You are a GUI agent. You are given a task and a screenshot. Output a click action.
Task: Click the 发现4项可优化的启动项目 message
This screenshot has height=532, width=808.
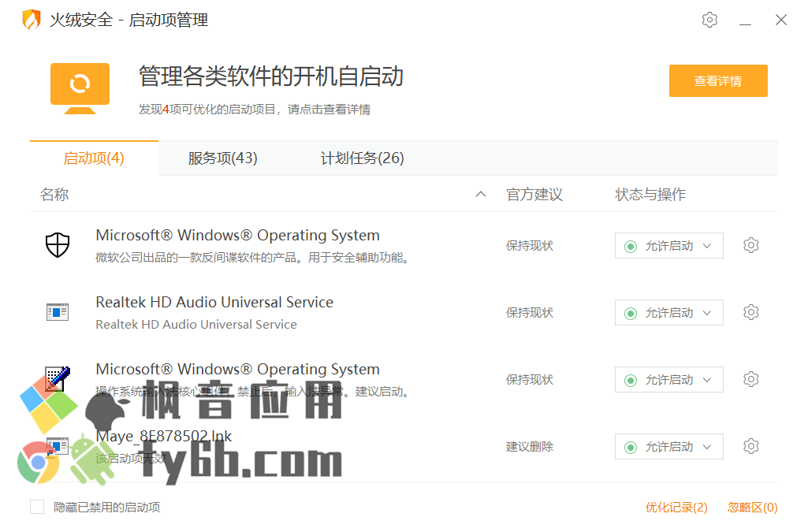click(x=255, y=110)
